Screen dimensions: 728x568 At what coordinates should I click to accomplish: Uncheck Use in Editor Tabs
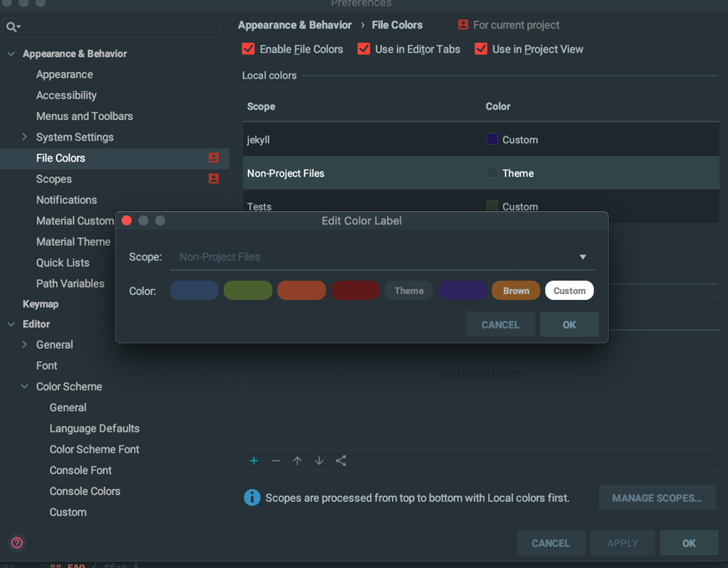click(x=364, y=49)
